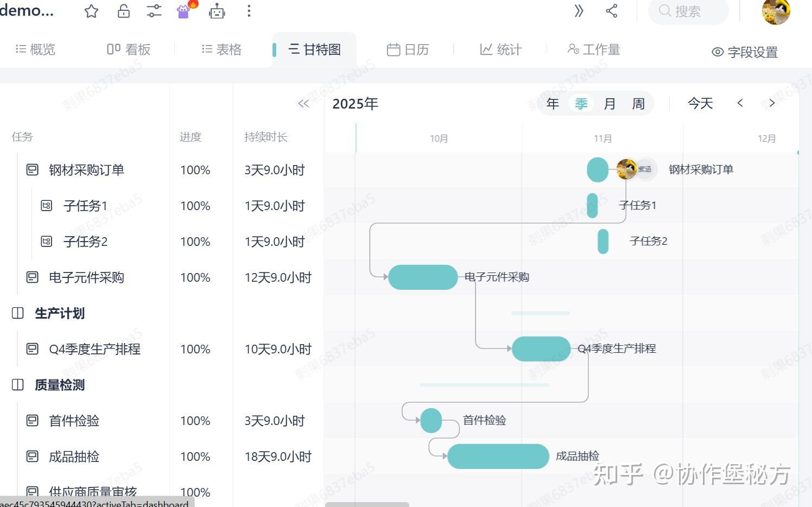Click the subtask icon beside 子任务2
This screenshot has height=507, width=812.
47,242
